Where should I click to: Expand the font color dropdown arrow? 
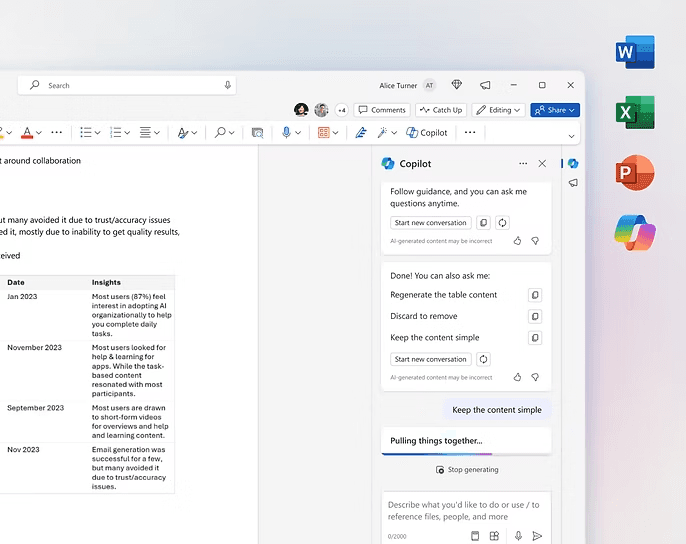39,133
